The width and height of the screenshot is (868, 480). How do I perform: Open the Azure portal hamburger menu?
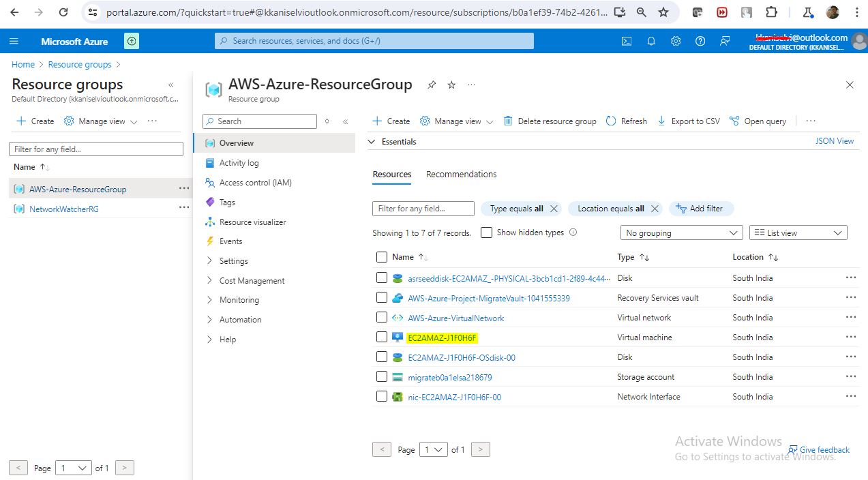(14, 41)
